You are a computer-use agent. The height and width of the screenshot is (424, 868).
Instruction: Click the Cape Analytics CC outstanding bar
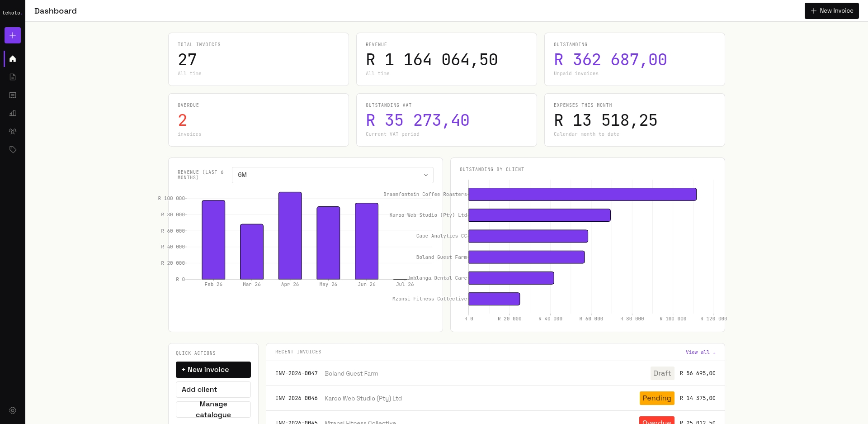tap(528, 236)
